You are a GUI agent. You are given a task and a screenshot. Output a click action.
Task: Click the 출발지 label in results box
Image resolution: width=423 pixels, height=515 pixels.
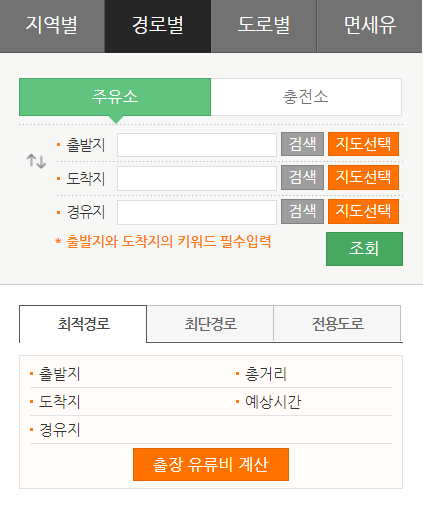coord(60,374)
